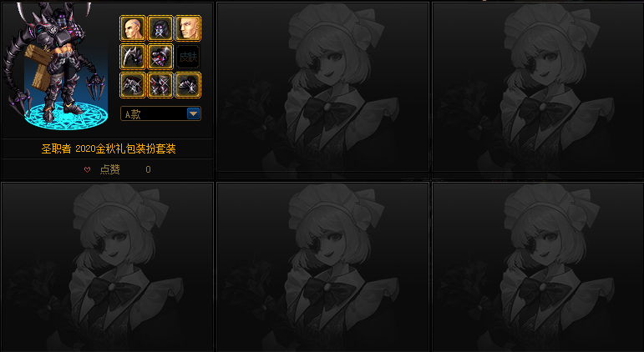
Task: Click the empty maid placeholder card in bottom-right corner
Action: (538, 267)
